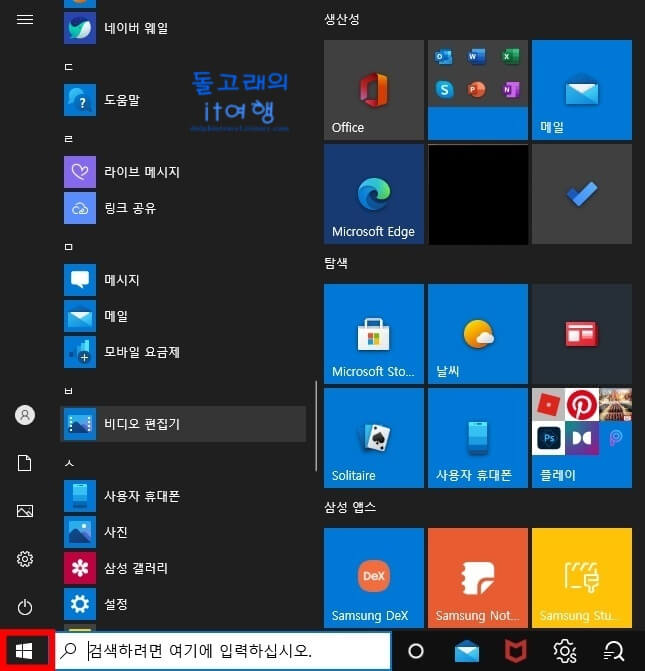Launch 모바일 요금제 app

pos(184,352)
